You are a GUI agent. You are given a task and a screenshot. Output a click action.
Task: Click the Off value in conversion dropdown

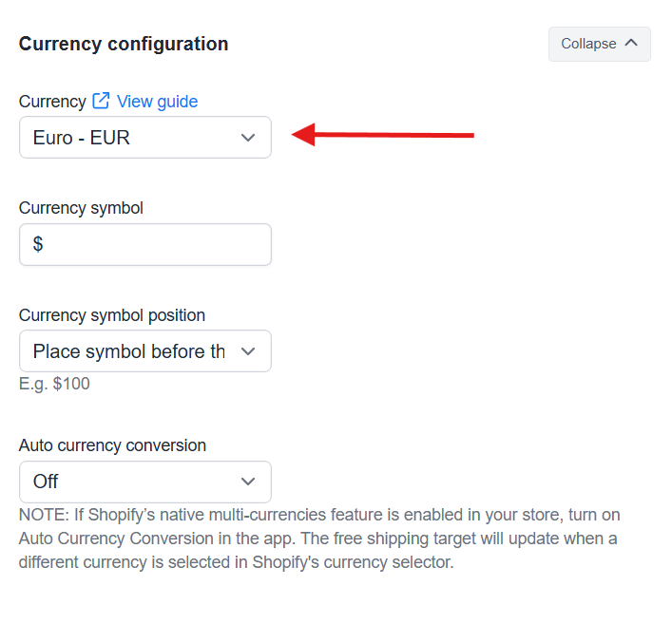point(46,482)
